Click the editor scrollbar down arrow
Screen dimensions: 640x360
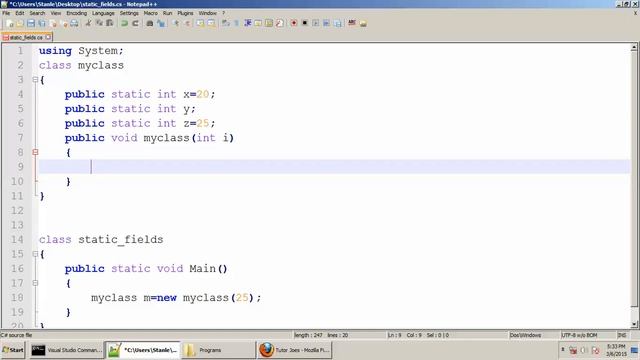[x=634, y=324]
